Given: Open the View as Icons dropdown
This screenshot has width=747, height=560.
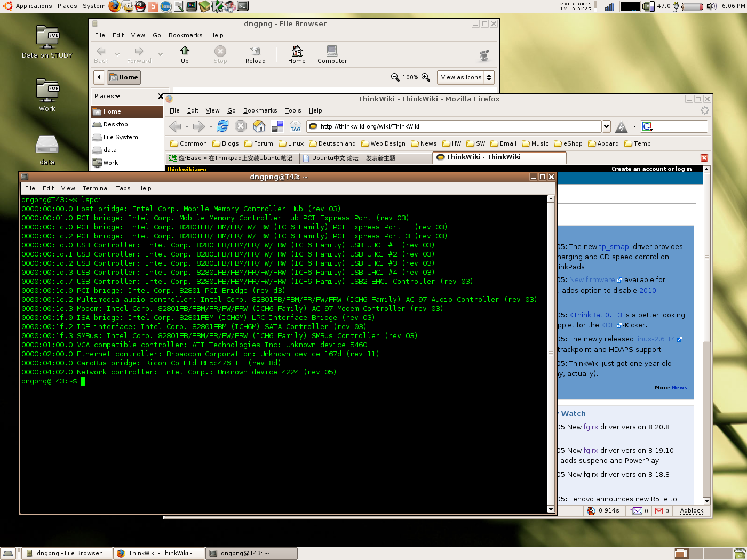Looking at the screenshot, I should point(466,77).
